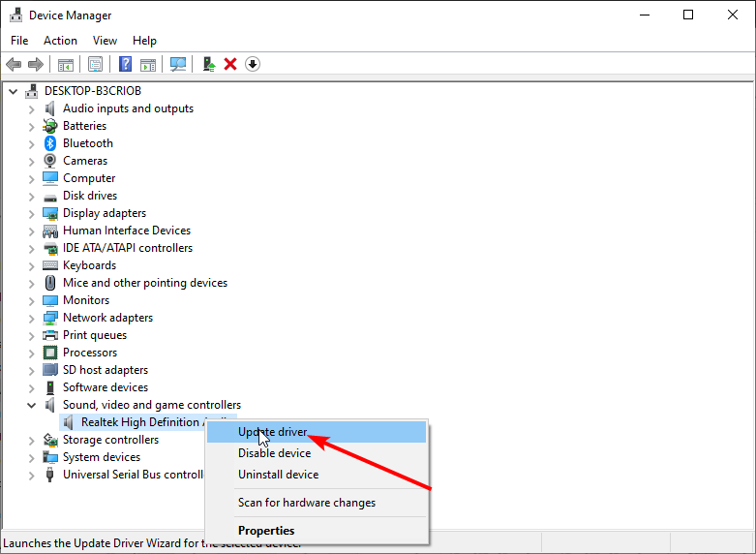Image resolution: width=756 pixels, height=554 pixels.
Task: Click the Forward arrow toolbar icon
Action: tap(36, 64)
